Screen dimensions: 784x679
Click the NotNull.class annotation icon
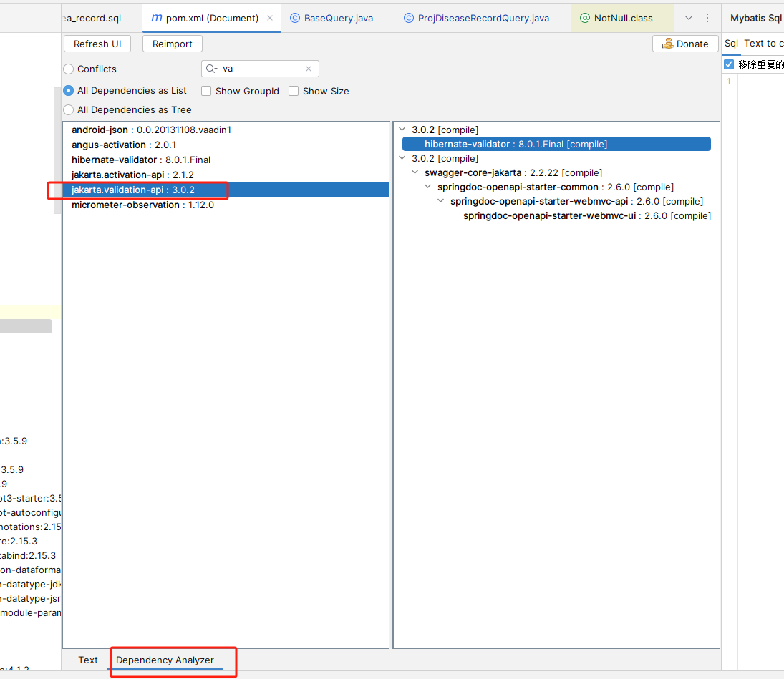[x=584, y=18]
